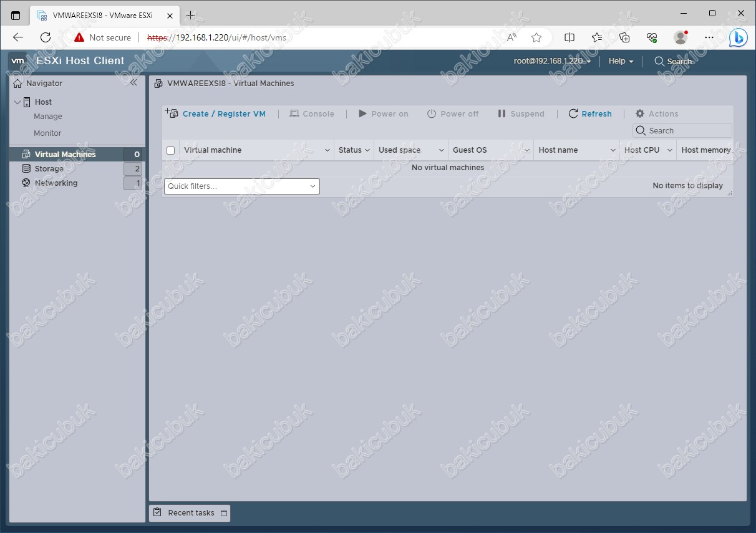Open Status column dropdown arrow

click(367, 150)
